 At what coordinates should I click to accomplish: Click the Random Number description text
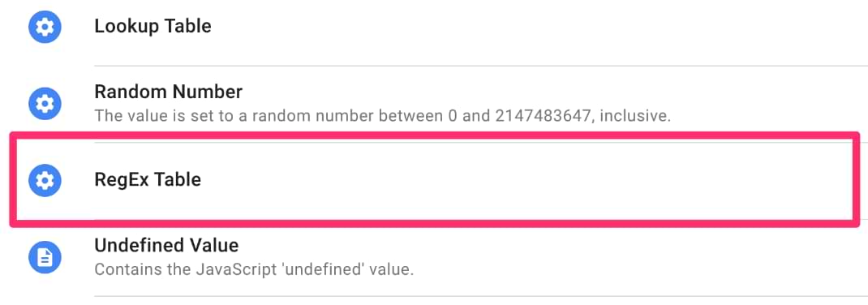pos(383,116)
